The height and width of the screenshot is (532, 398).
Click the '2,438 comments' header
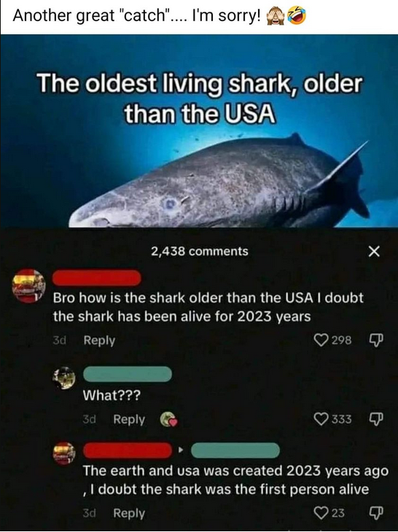[x=199, y=252]
